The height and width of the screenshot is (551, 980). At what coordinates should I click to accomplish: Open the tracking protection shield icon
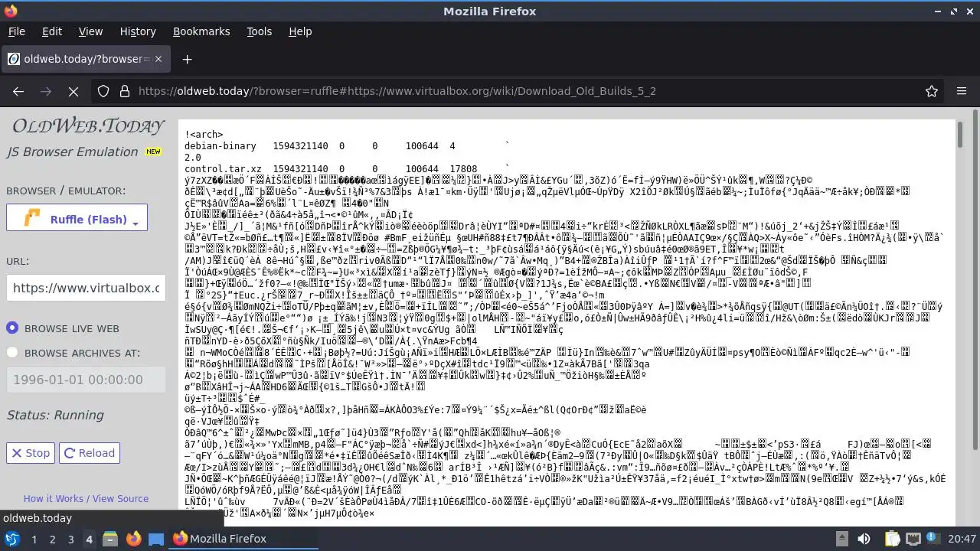(x=103, y=91)
